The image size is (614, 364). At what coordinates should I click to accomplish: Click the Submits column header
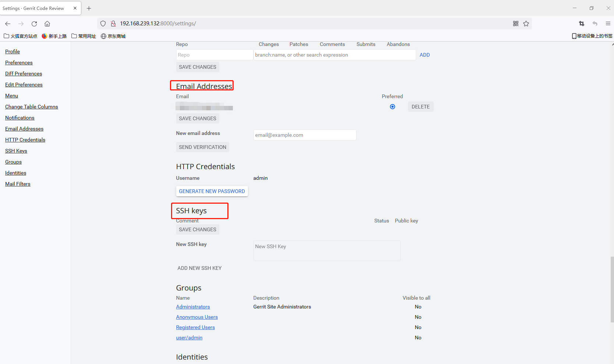click(366, 44)
